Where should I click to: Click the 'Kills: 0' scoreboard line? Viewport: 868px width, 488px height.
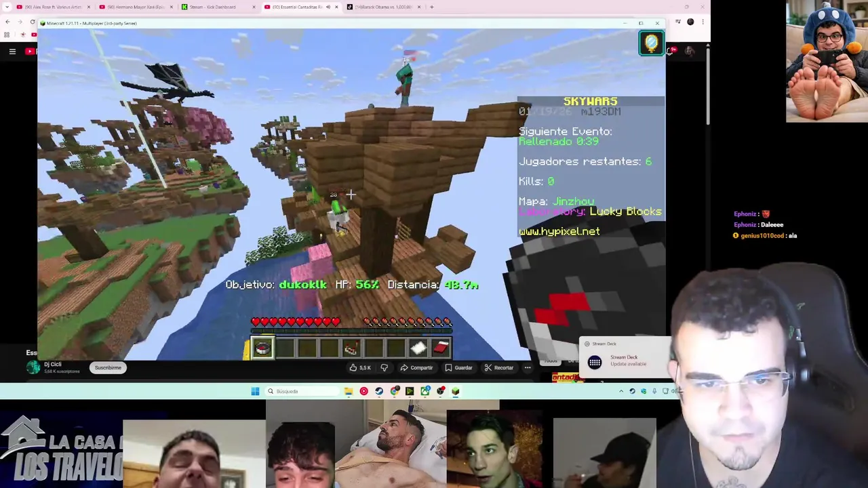tap(536, 181)
